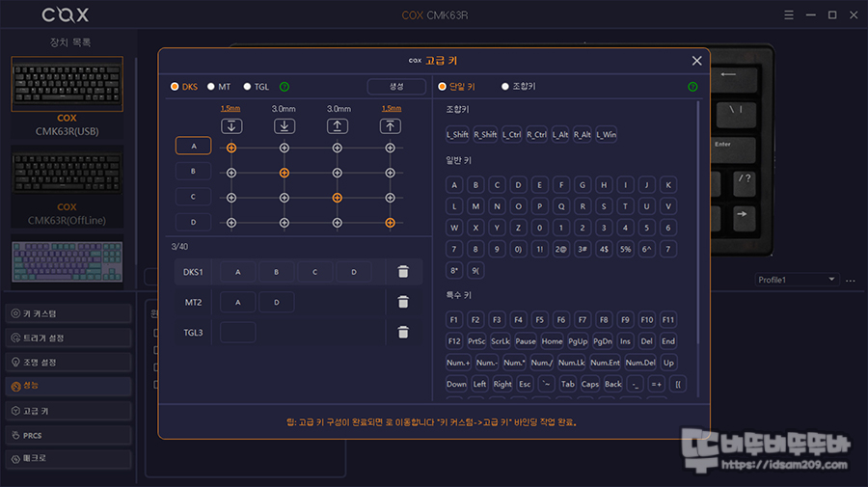Screen dimensions: 868x487
Task: Open help icon next to TGL option
Action: pyautogui.click(x=284, y=87)
